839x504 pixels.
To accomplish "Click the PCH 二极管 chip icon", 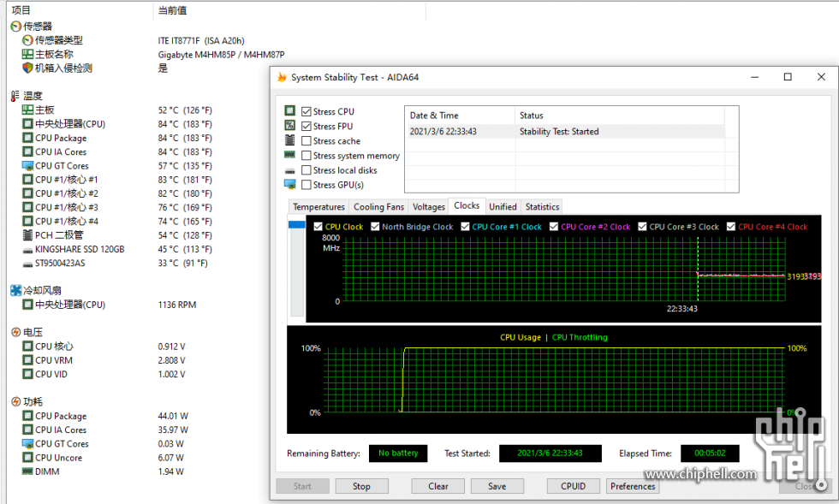I will [x=27, y=234].
